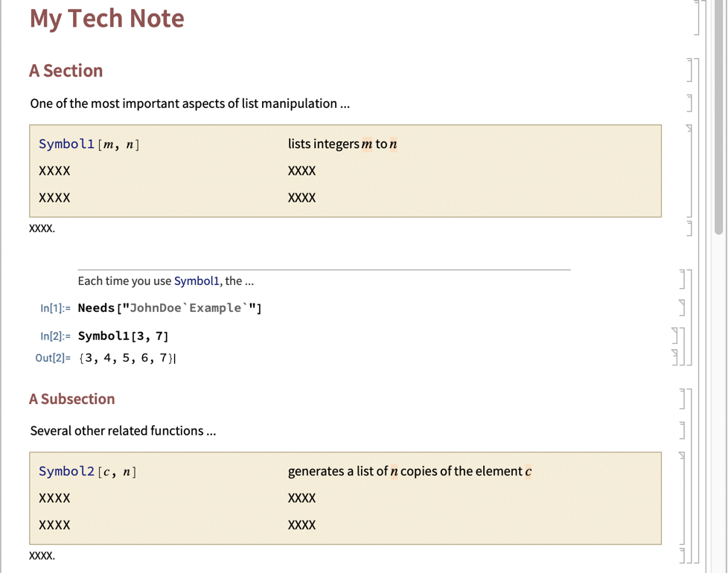Select the 'Several other related functions' cell bracket
The image size is (728, 573).
[683, 430]
